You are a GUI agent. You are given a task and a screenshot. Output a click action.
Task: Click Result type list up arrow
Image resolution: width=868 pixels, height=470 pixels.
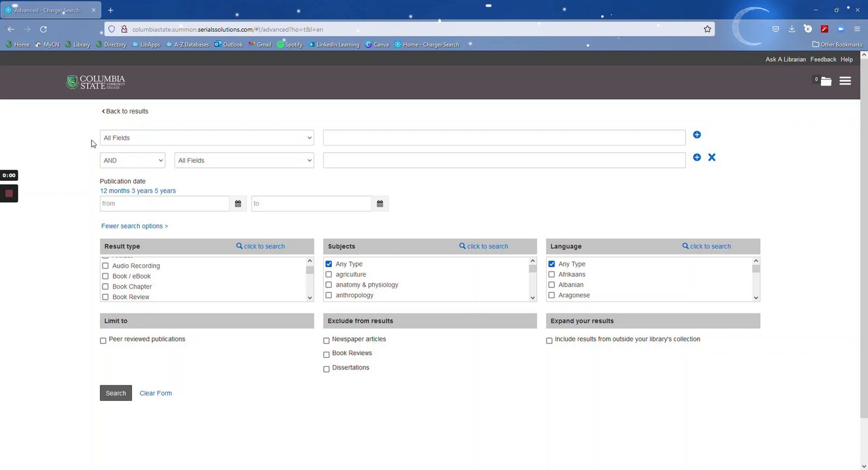click(x=310, y=261)
